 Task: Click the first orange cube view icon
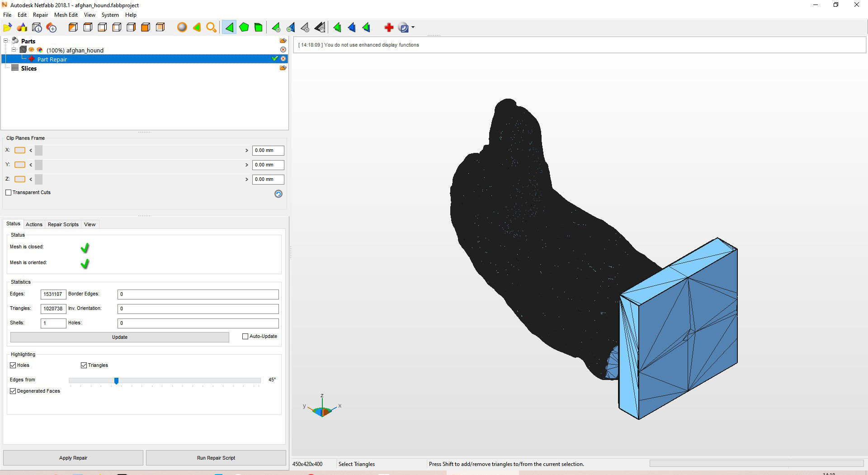(x=73, y=28)
